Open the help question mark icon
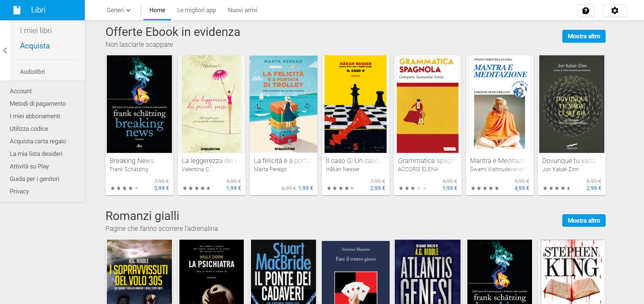Screen dimensions: 644x304 click(586, 11)
